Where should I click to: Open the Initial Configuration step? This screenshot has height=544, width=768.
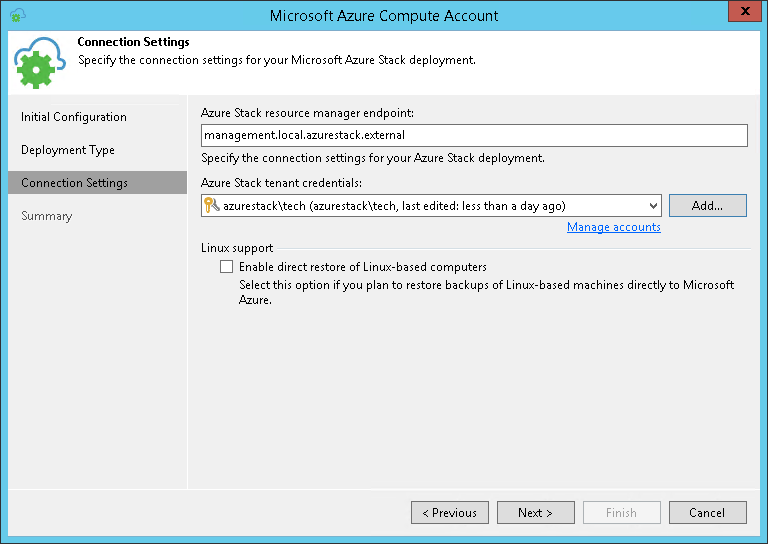pyautogui.click(x=73, y=117)
